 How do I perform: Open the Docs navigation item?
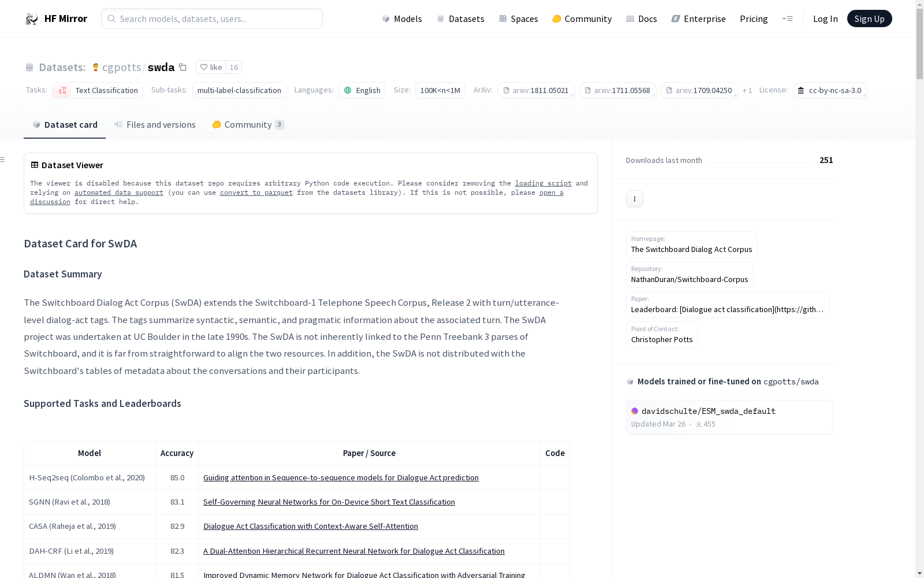click(x=642, y=18)
